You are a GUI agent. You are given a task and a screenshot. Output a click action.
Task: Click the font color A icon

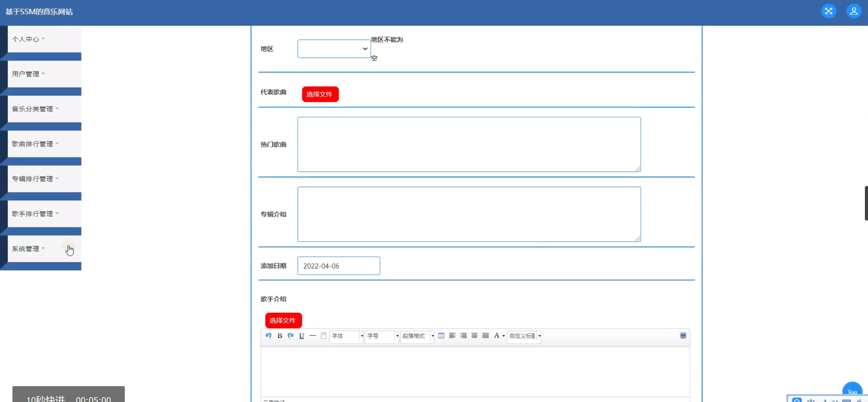click(497, 335)
